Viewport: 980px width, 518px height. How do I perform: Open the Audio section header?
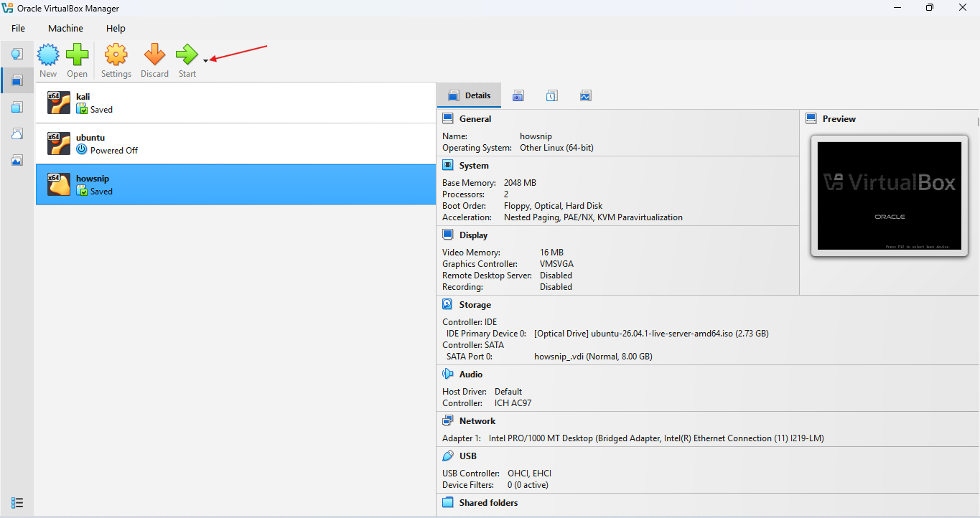tap(471, 375)
